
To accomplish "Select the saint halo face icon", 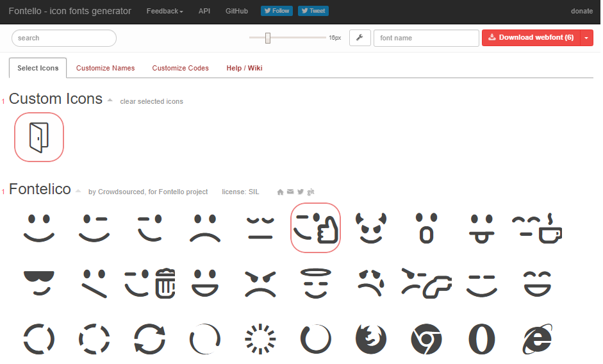I will click(316, 284).
